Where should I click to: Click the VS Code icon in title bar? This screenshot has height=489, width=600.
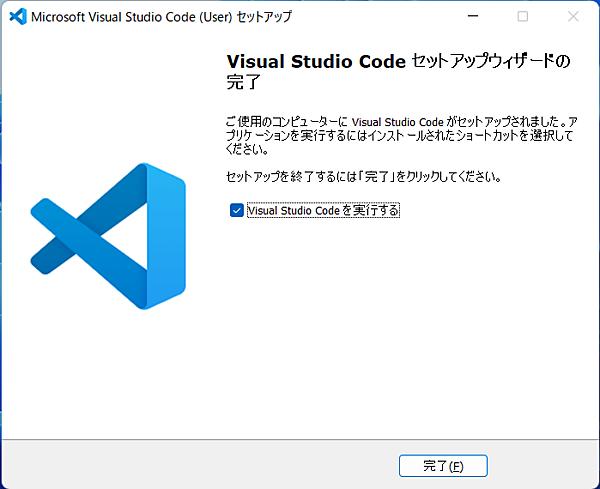17,17
